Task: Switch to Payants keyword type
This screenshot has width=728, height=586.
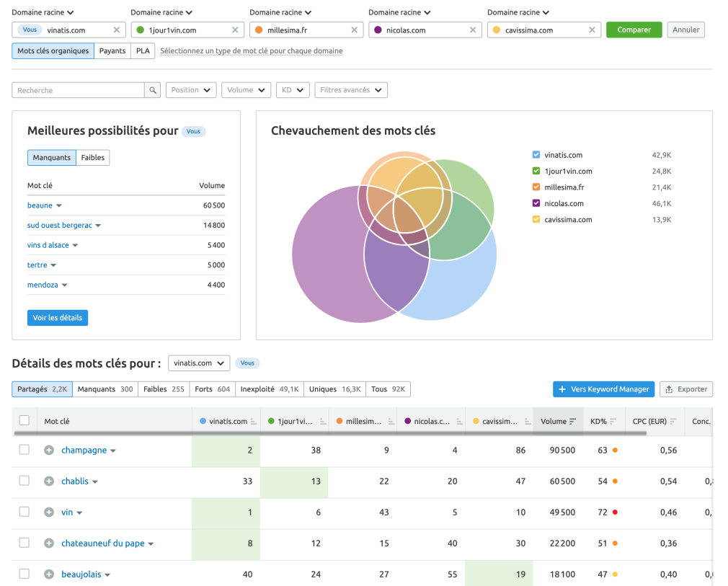Action: point(112,50)
